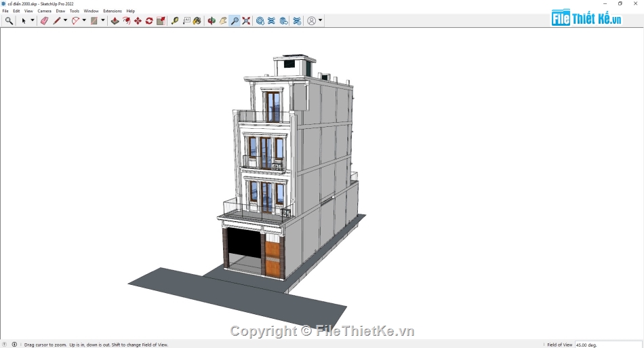Click the active Zoom tool
The image size is (644, 348).
tap(235, 20)
